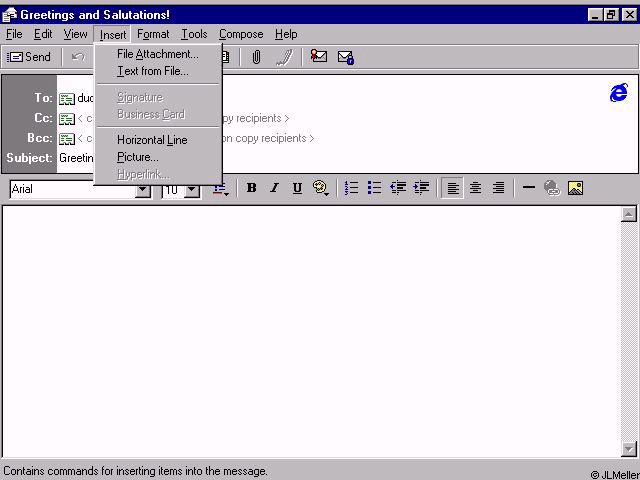The image size is (640, 480).
Task: Select Center alignment
Action: click(475, 188)
